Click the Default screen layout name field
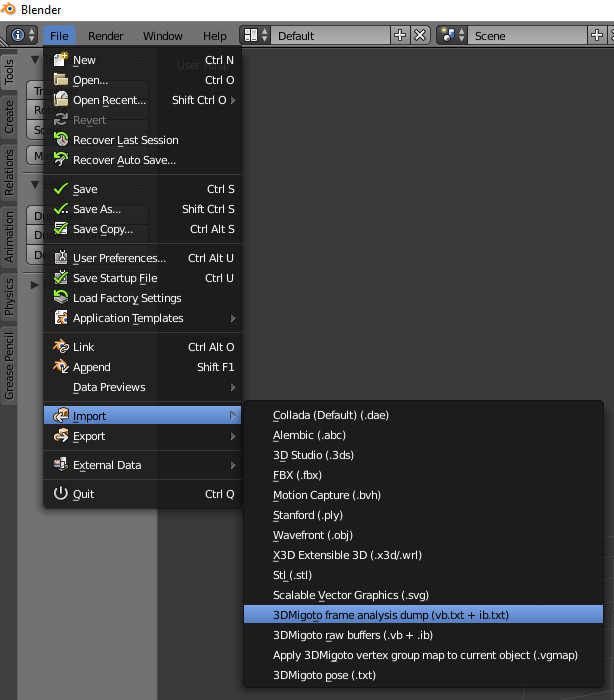Screen dimensions: 614x700 [x=330, y=36]
